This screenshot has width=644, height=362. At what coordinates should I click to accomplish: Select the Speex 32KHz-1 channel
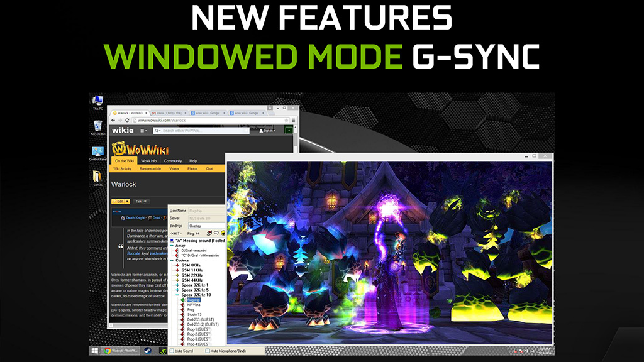click(x=195, y=285)
